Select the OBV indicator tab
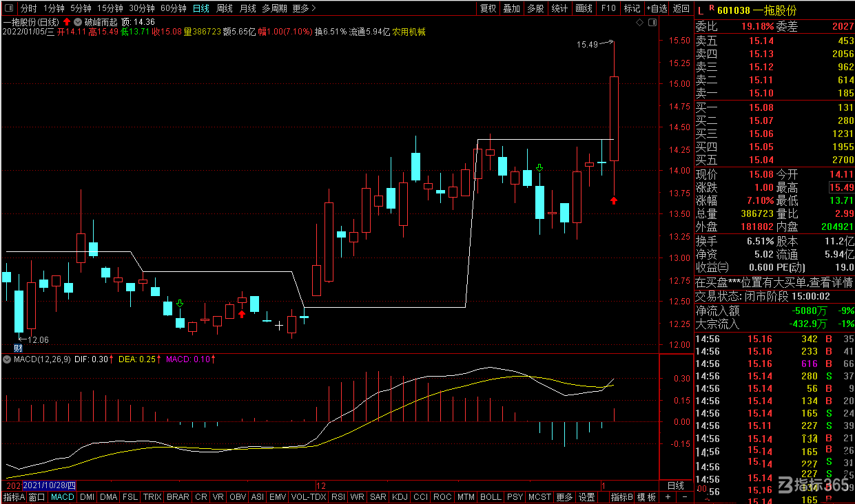855x504 pixels. [x=238, y=497]
